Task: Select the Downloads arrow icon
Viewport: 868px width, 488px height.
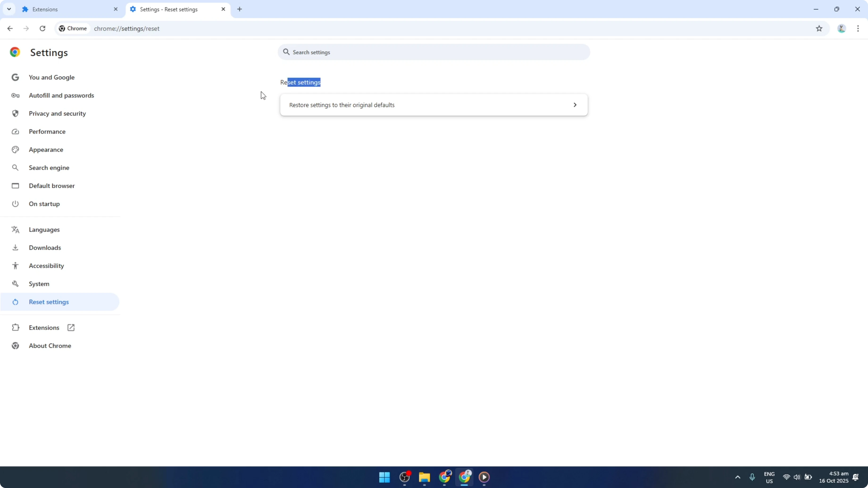Action: click(x=15, y=248)
